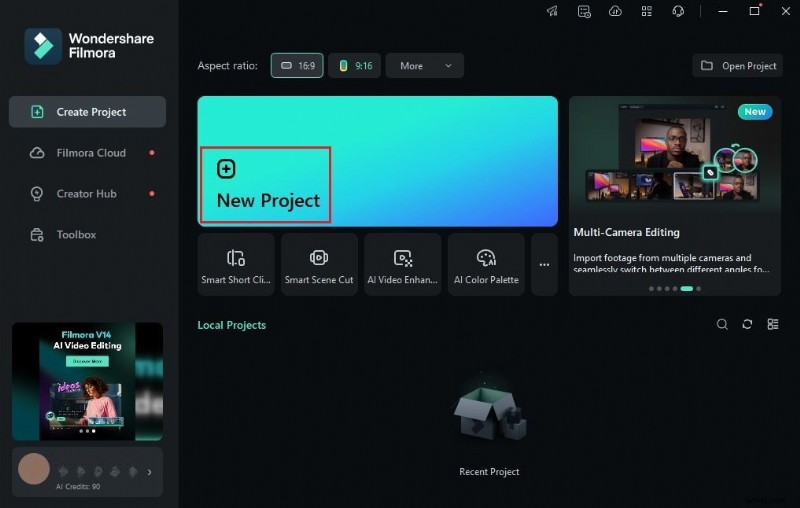
Task: Expand AI Credits panel chevron arrow
Action: [x=150, y=472]
